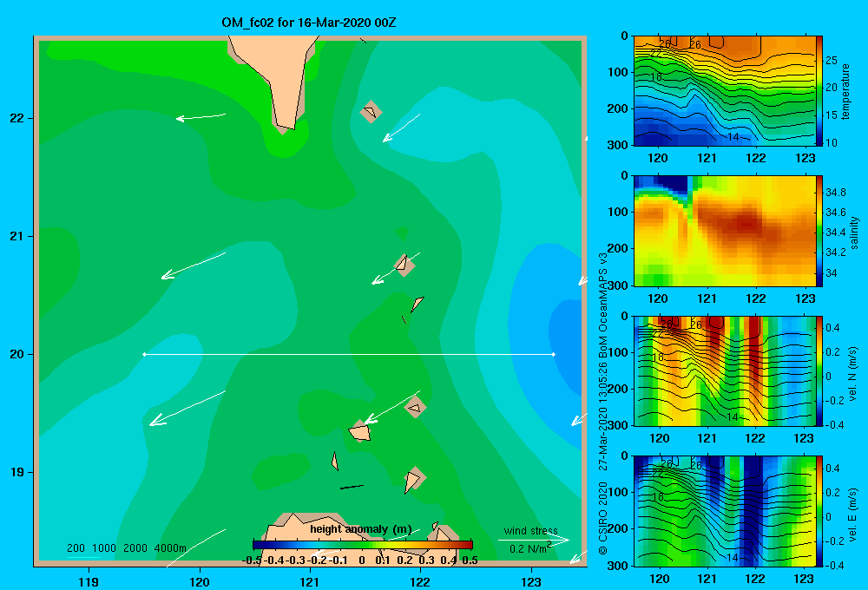Click main map longitude label 122 below the frame
Viewport: 868px width, 590px height.
[x=420, y=581]
